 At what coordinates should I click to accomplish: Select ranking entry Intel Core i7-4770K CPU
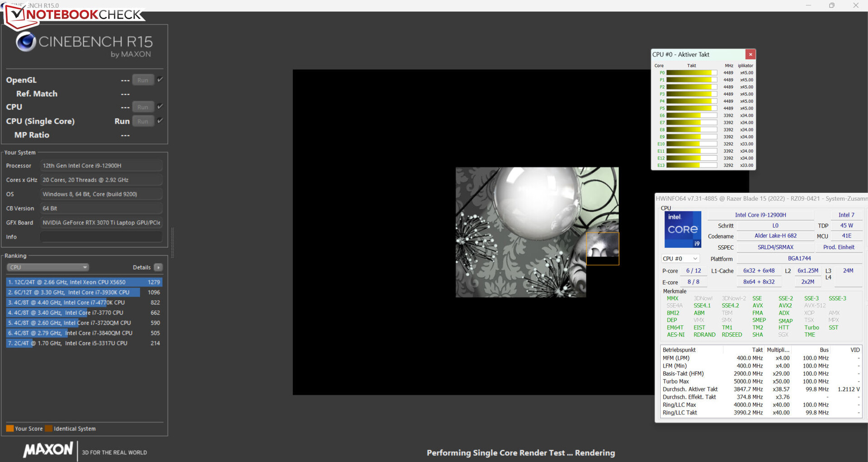(x=84, y=303)
